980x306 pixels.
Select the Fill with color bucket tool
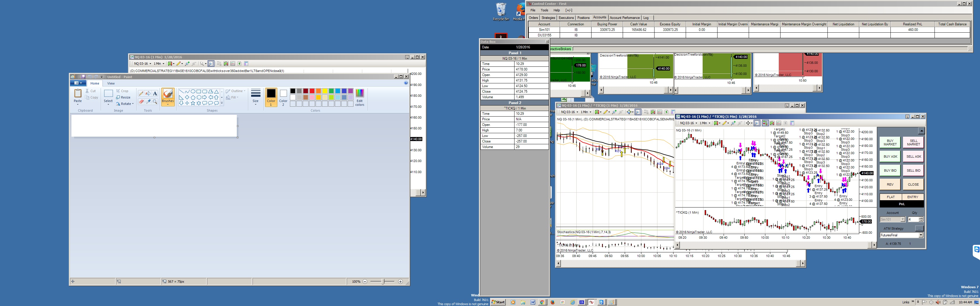point(148,94)
